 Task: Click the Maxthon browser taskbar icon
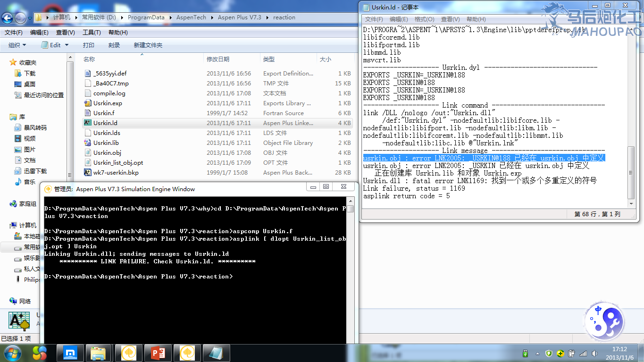(x=70, y=353)
